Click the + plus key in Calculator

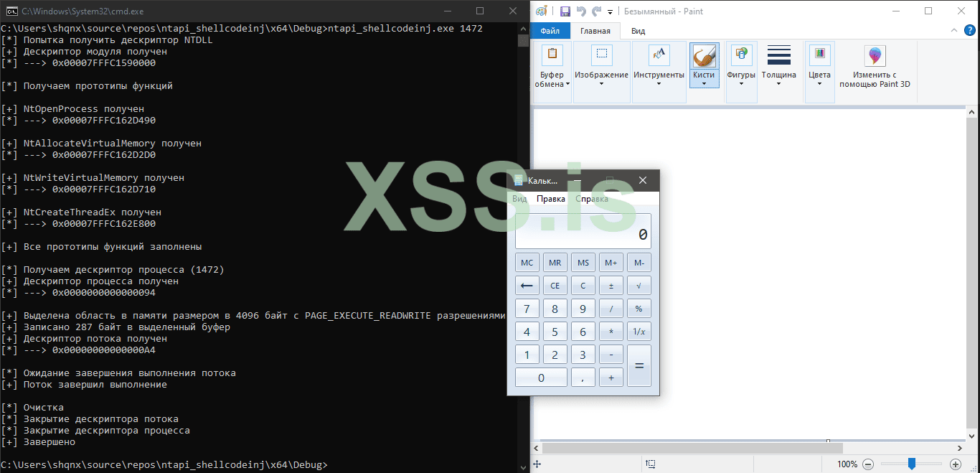[x=611, y=378]
